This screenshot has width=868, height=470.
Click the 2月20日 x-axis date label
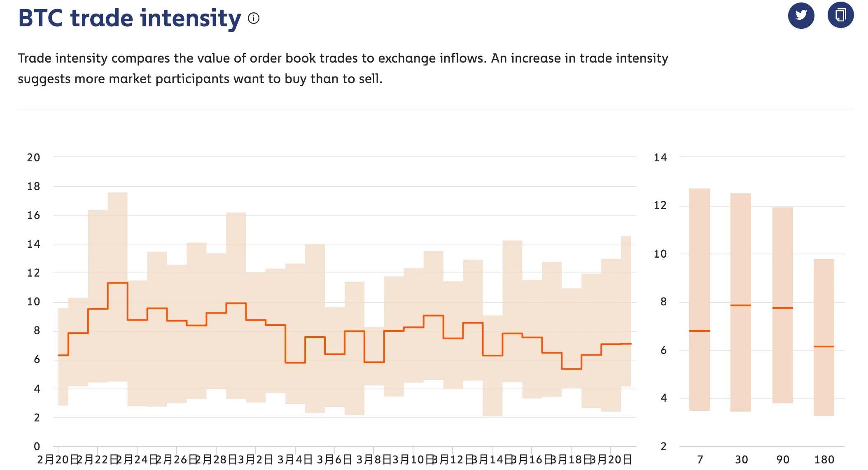58,460
